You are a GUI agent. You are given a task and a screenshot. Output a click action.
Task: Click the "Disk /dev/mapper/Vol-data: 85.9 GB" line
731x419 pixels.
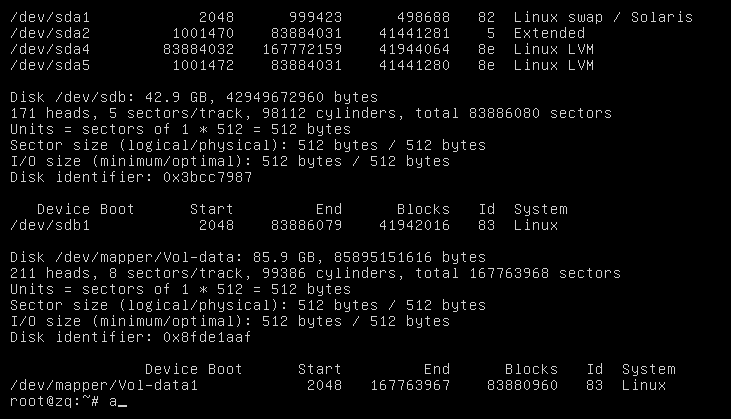point(248,257)
